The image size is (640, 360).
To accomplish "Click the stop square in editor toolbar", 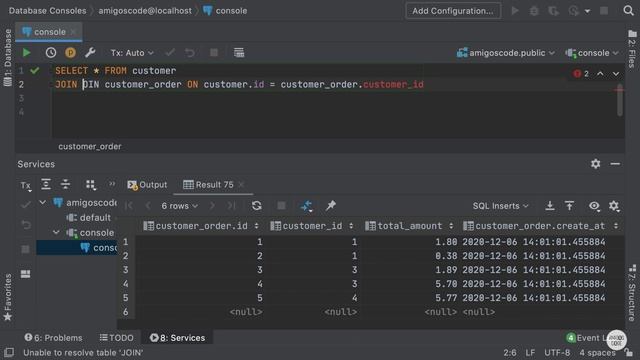I will click(x=213, y=53).
